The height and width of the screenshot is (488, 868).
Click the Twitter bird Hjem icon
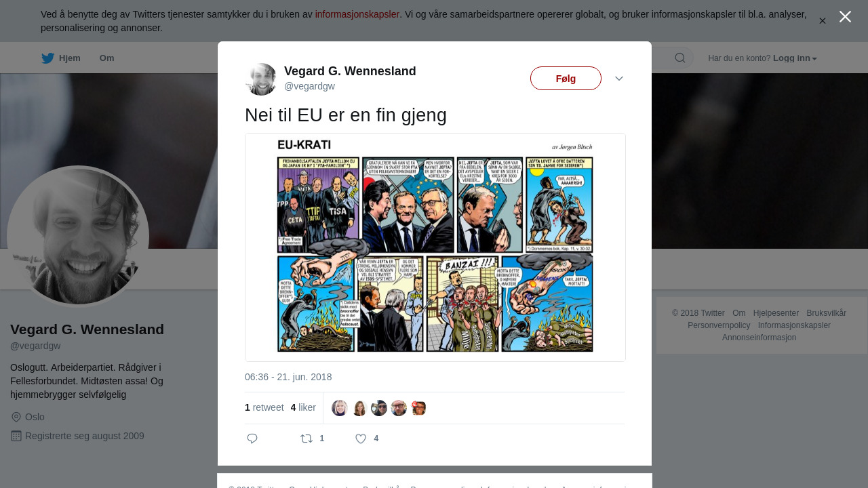click(x=47, y=58)
